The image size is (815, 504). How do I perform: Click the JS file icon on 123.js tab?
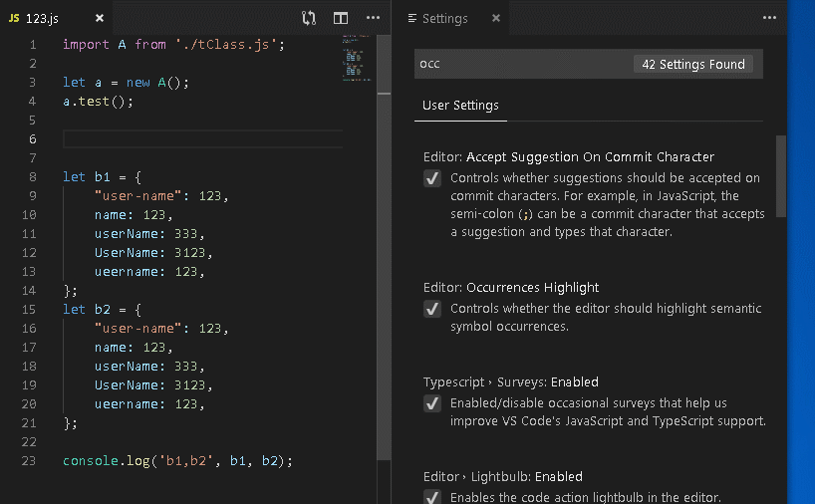point(14,18)
